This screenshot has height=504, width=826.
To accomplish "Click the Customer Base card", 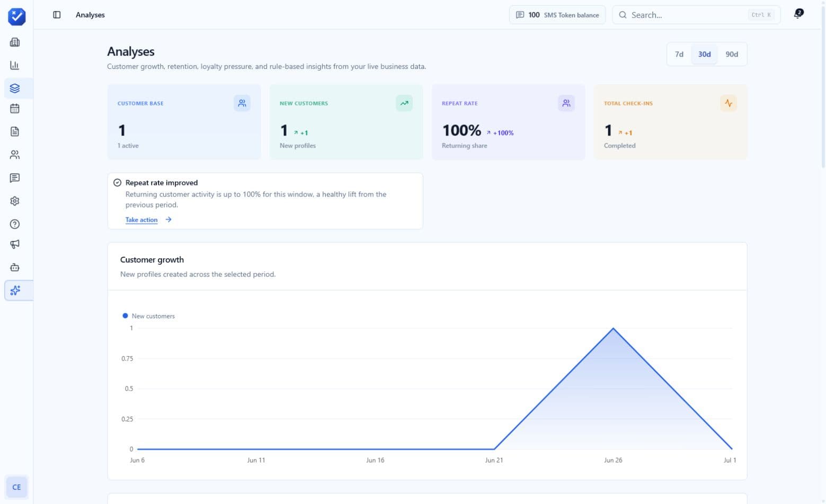I will 184,122.
